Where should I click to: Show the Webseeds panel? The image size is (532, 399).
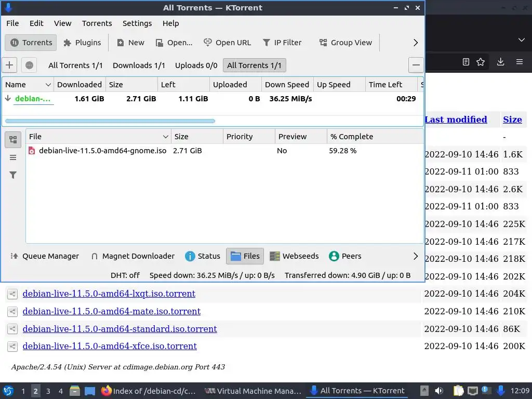click(294, 256)
